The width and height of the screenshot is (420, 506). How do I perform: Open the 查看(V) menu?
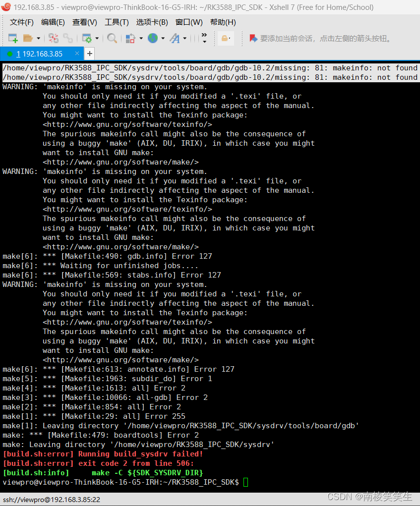pyautogui.click(x=85, y=22)
